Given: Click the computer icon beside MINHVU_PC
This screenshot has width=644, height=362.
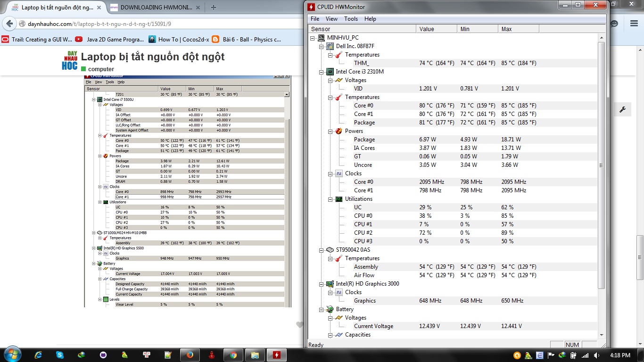Looking at the screenshot, I should point(321,38).
